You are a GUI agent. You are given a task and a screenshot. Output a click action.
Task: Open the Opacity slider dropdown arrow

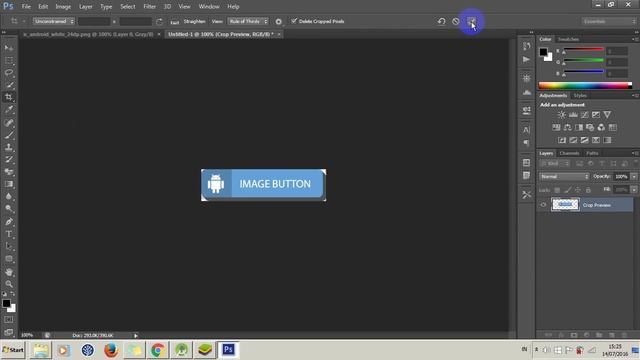click(x=634, y=176)
